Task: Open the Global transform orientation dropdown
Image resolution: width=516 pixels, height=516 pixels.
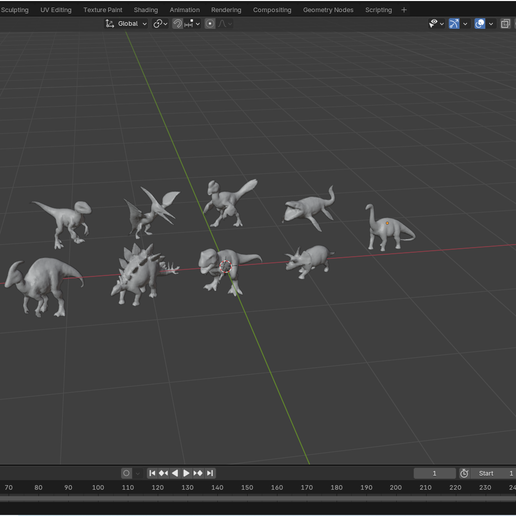Action: click(126, 24)
